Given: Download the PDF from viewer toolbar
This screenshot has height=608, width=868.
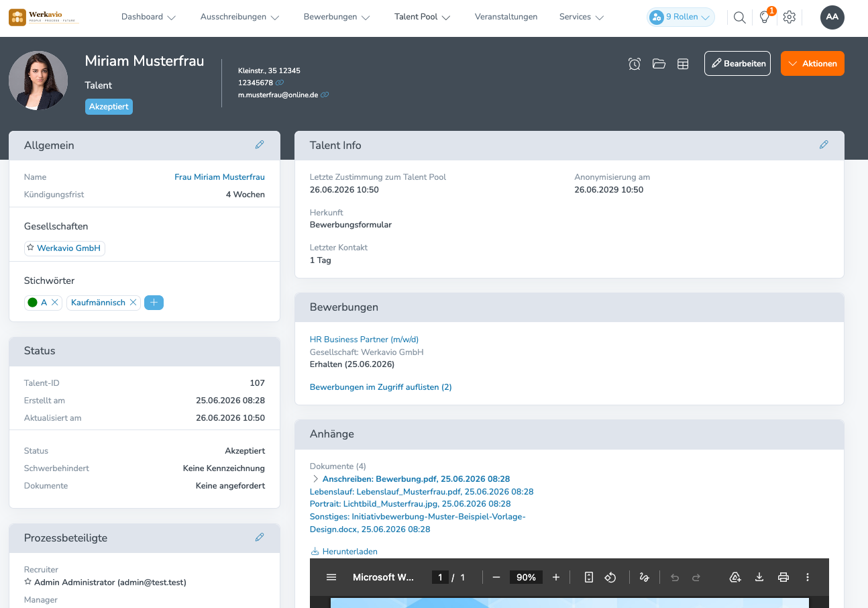Looking at the screenshot, I should point(759,577).
